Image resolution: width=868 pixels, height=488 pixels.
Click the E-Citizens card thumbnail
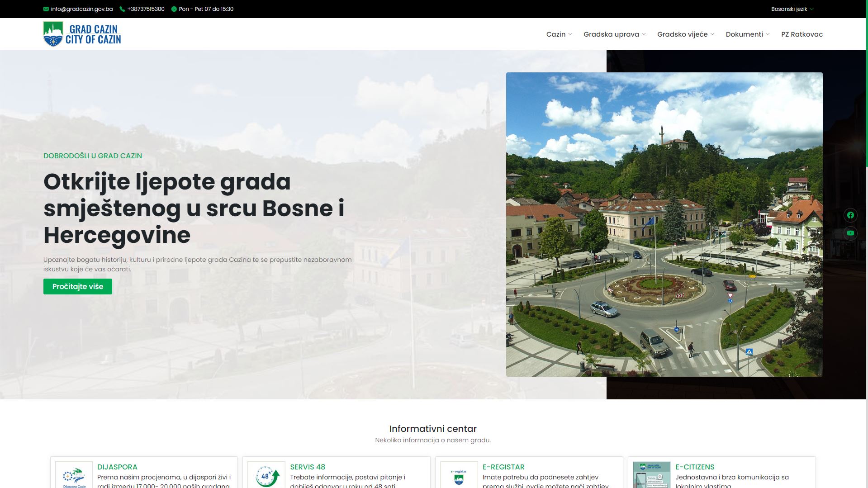652,474
